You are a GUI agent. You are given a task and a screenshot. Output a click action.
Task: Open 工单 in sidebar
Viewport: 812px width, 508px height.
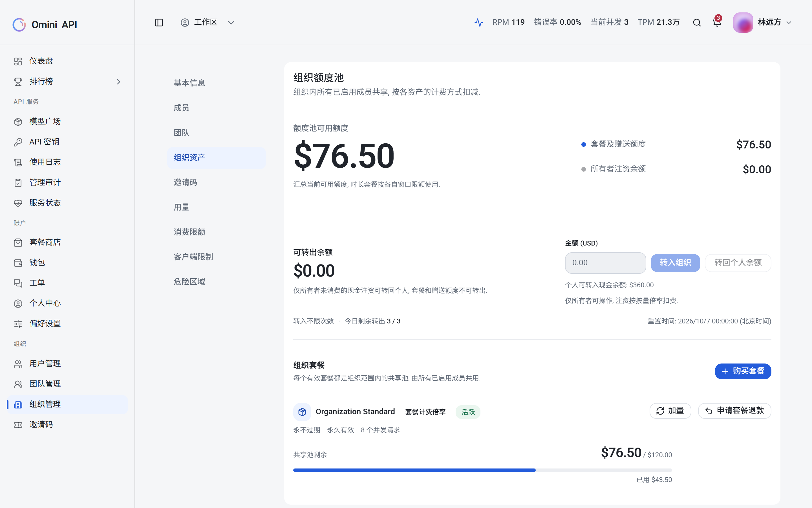pos(67,283)
